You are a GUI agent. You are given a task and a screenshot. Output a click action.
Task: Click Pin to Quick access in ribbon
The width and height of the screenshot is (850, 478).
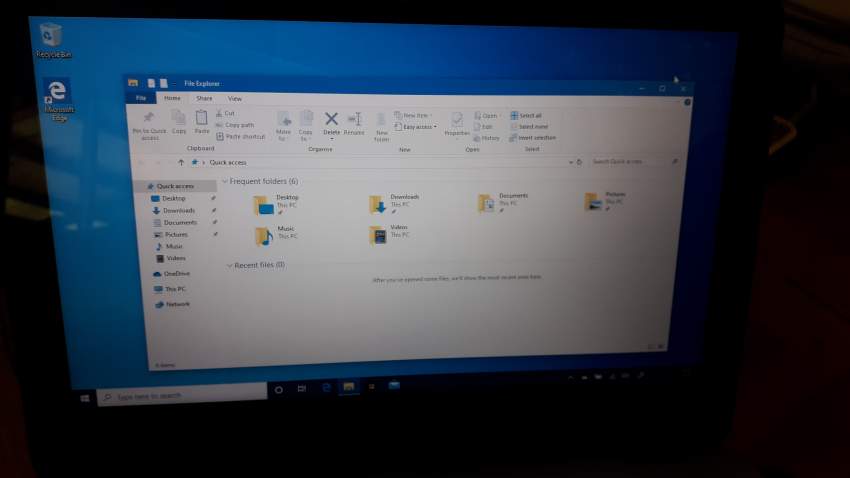[x=149, y=125]
